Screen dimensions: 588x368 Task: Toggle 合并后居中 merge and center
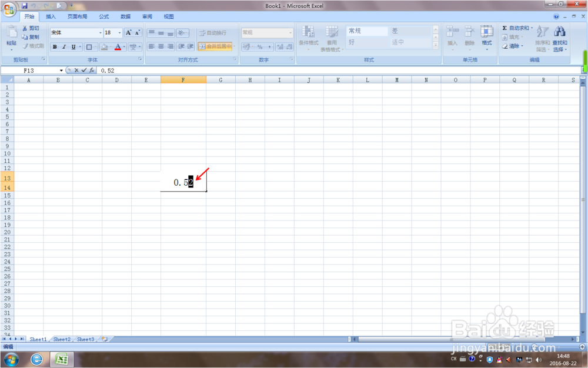[x=215, y=46]
